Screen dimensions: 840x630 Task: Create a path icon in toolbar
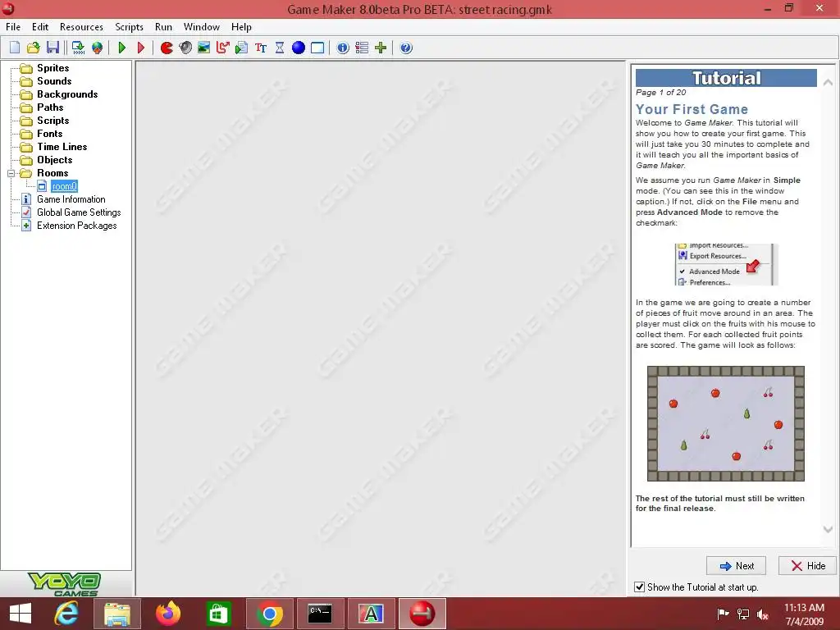(x=222, y=48)
